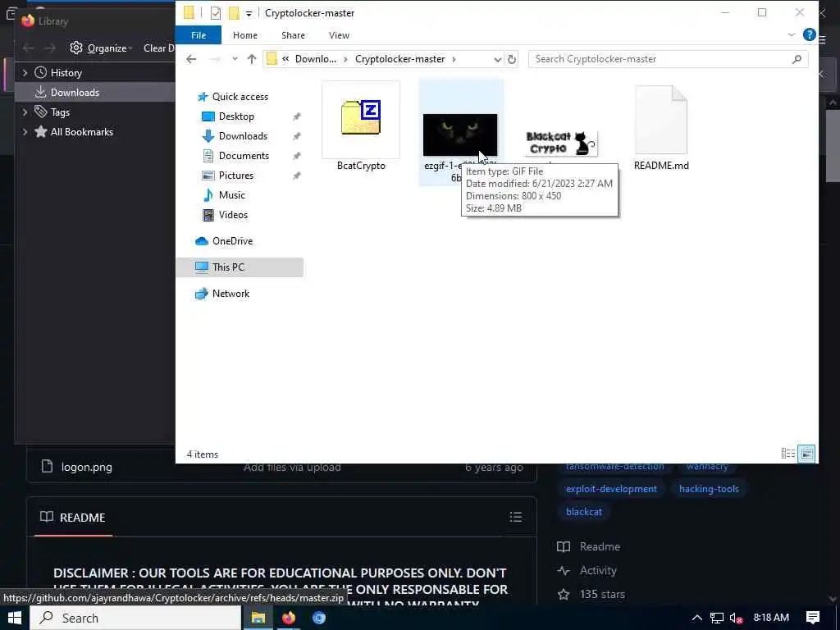Open Pictures in the navigation pane

click(x=235, y=176)
